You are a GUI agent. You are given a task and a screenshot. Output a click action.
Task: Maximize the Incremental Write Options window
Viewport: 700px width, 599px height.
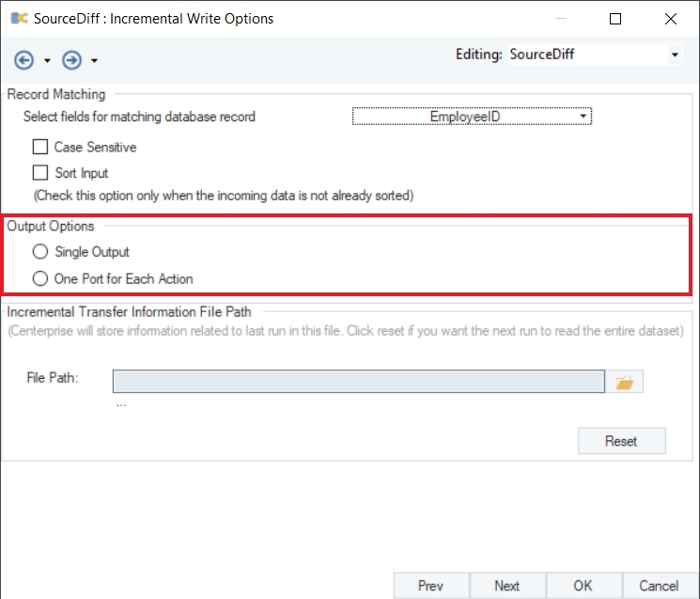[x=615, y=18]
